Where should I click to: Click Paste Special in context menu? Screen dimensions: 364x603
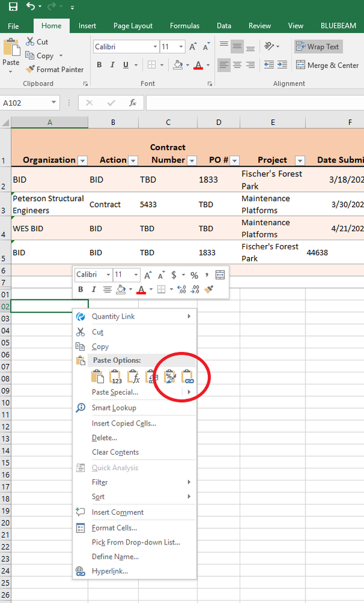click(115, 392)
